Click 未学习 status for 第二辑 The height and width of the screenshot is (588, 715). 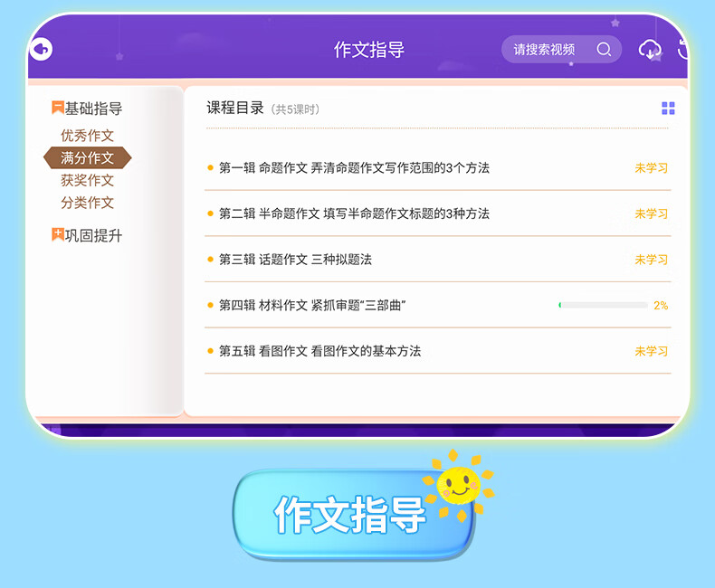[651, 213]
